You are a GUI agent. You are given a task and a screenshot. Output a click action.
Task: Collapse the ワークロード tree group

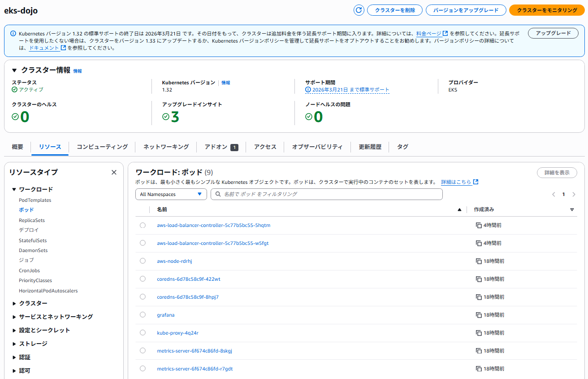pos(14,189)
